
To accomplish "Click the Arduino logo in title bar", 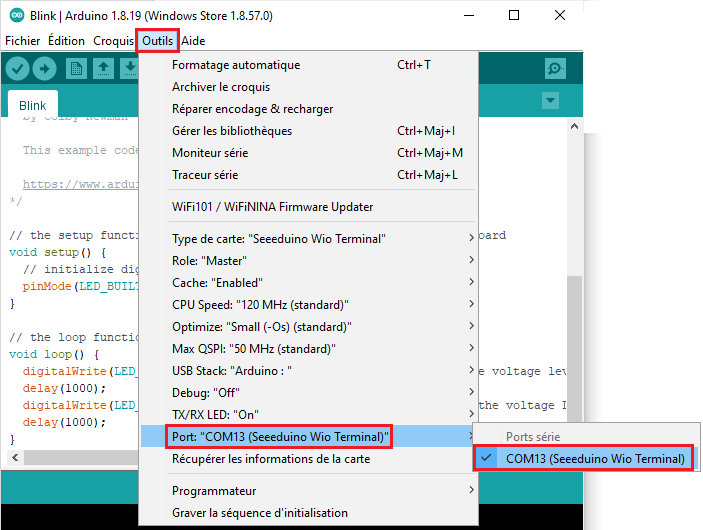I will (x=17, y=15).
